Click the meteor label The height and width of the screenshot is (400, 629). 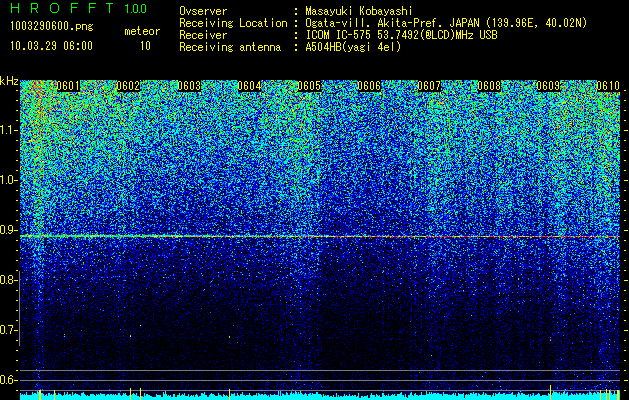tap(142, 31)
